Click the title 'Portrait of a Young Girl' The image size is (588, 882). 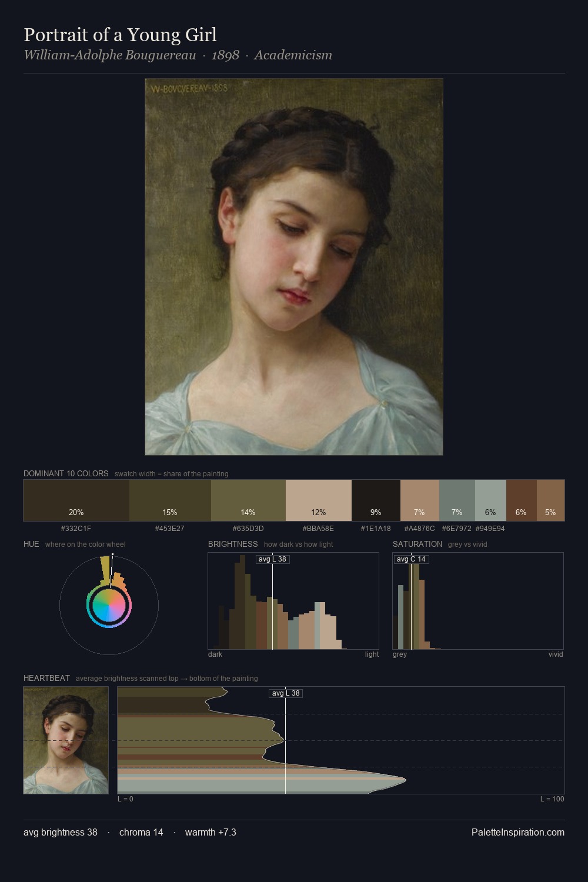click(x=121, y=35)
